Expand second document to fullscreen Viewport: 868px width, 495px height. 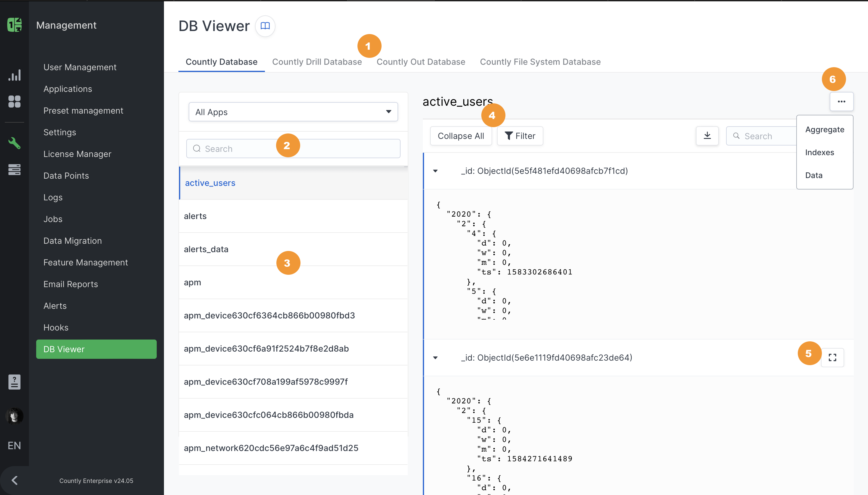coord(832,357)
